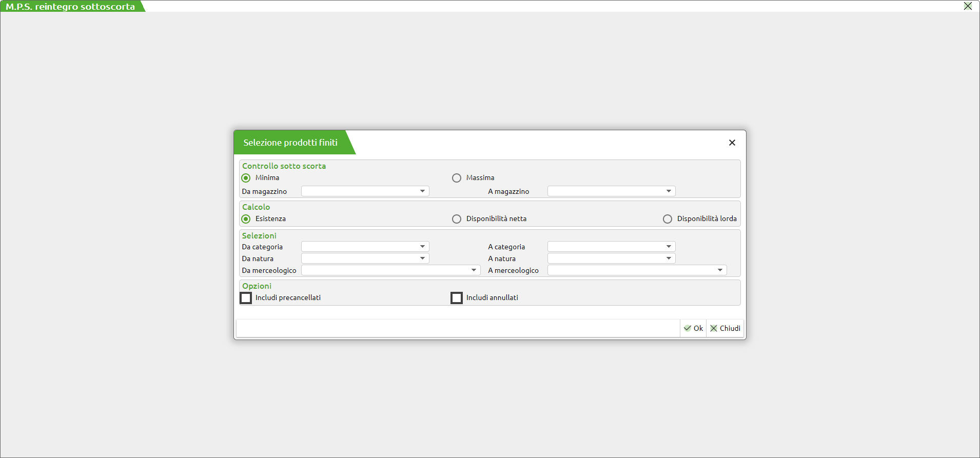This screenshot has width=980, height=458.
Task: Confirm selection with the Ok button
Action: tap(693, 328)
